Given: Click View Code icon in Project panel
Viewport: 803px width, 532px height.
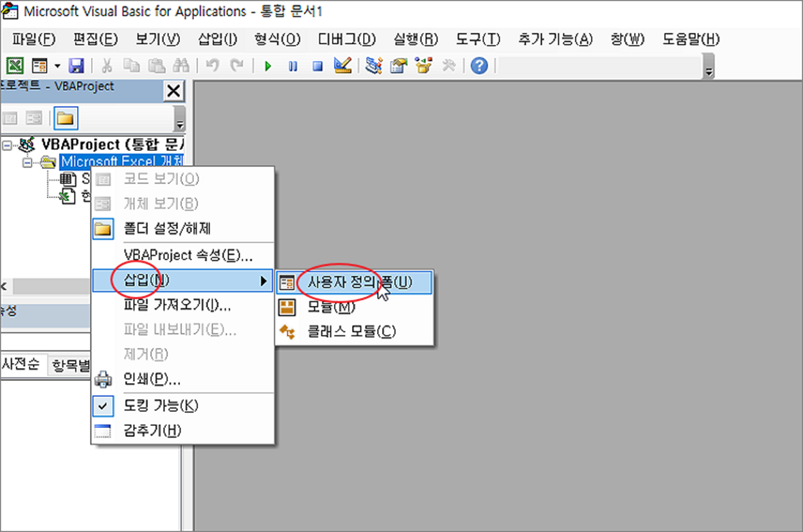Looking at the screenshot, I should [x=10, y=118].
